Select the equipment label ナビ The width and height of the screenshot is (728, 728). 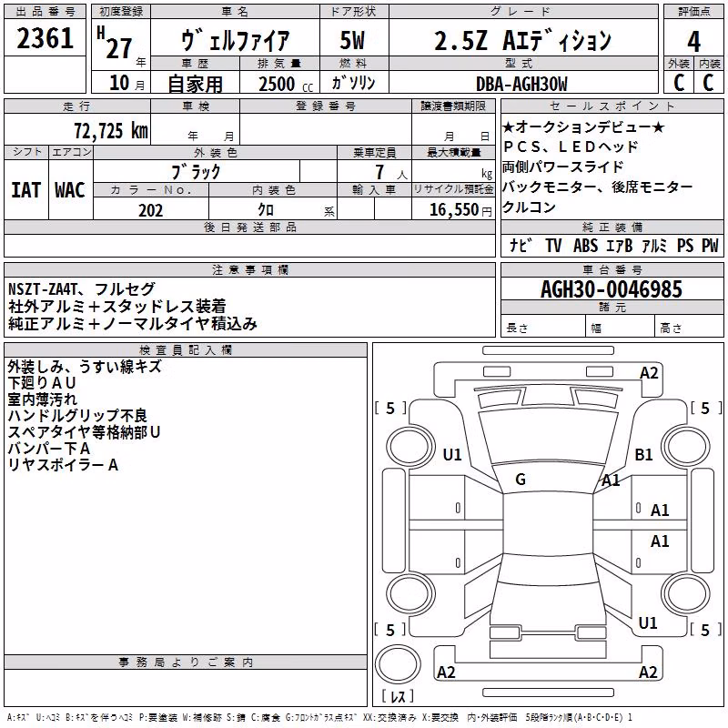(520, 245)
